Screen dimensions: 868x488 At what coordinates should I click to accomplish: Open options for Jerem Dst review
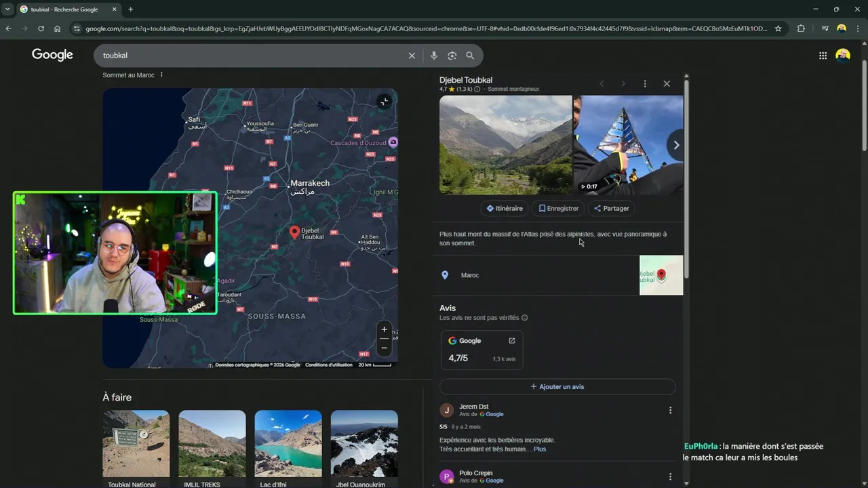click(670, 410)
